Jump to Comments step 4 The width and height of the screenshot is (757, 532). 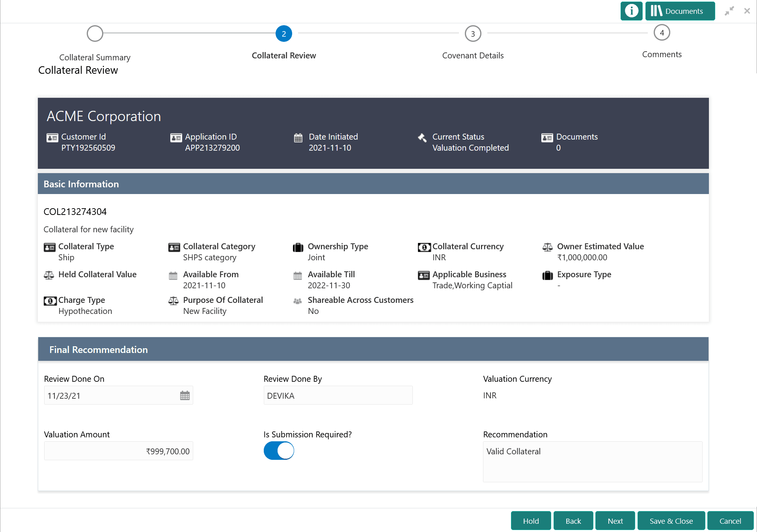(x=662, y=33)
